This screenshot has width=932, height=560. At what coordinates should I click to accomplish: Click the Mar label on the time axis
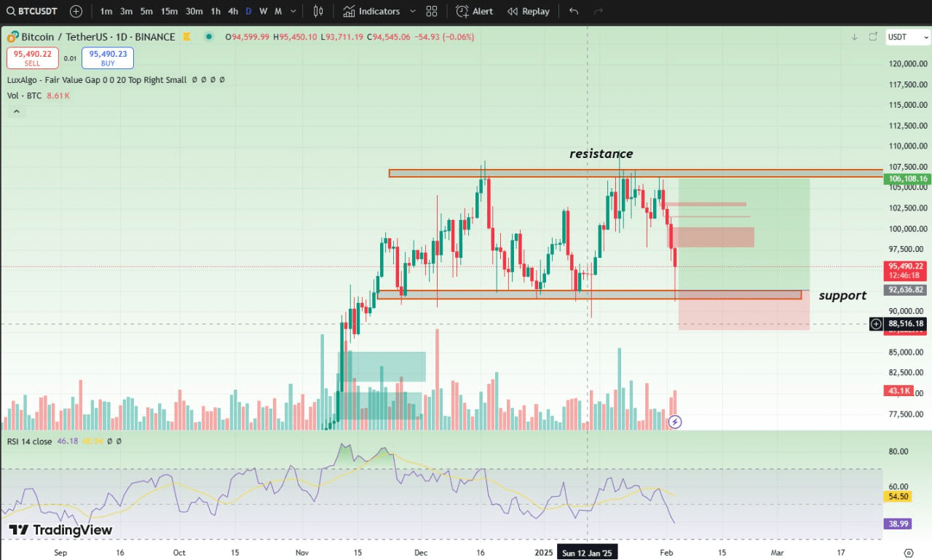coord(777,553)
